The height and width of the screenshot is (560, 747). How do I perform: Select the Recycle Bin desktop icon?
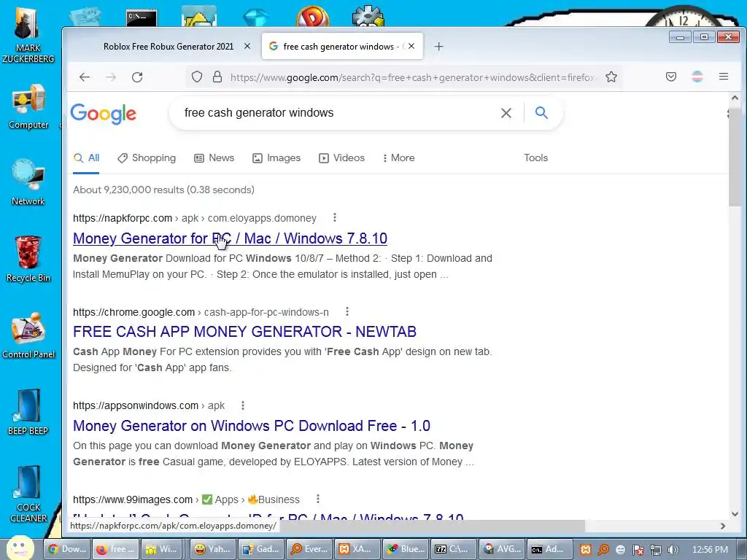pos(28,259)
